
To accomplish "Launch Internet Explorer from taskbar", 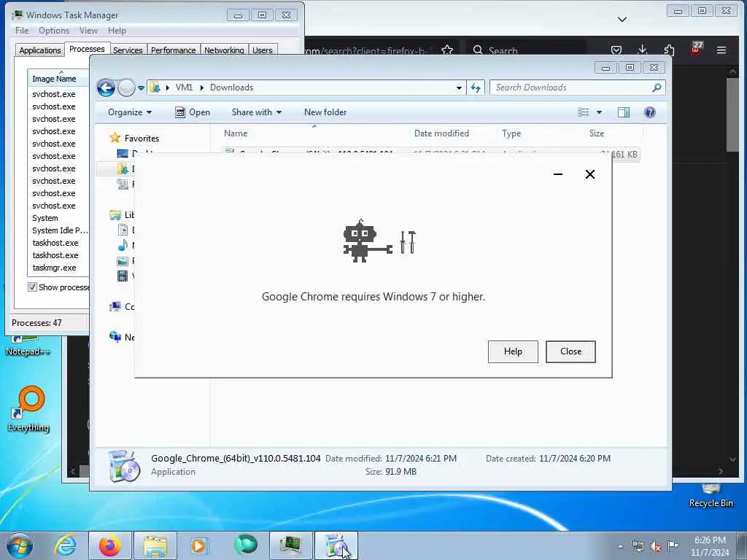I will pyautogui.click(x=65, y=545).
